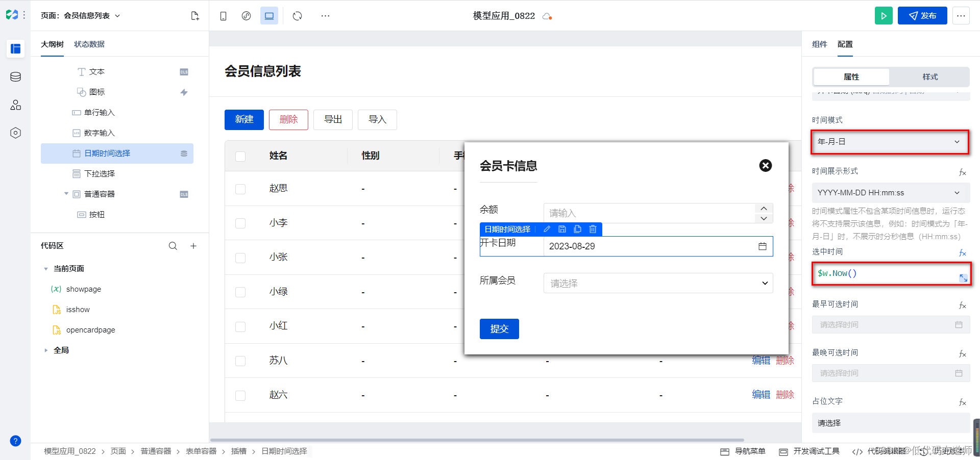This screenshot has height=460, width=980.
Task: Open the 时间展示形式 dropdown
Action: (891, 193)
